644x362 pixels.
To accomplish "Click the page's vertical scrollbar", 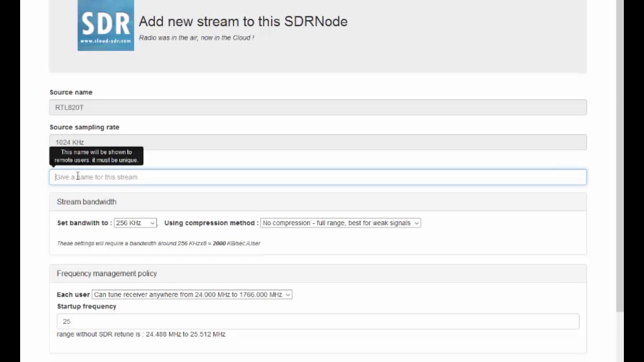I will point(620,151).
